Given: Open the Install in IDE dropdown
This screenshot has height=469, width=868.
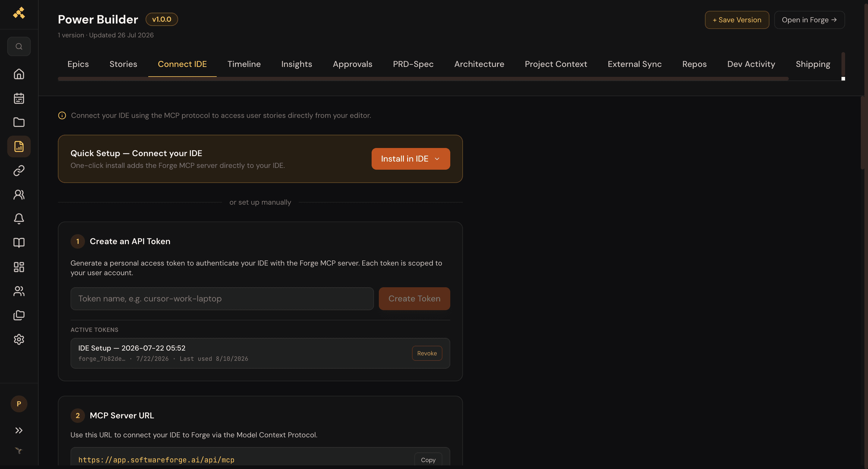Looking at the screenshot, I should (x=410, y=159).
